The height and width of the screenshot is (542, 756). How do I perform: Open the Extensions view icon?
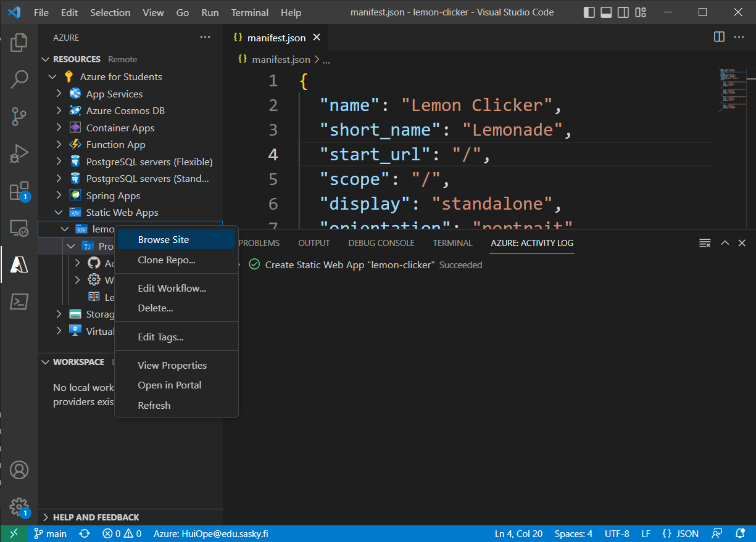[19, 191]
